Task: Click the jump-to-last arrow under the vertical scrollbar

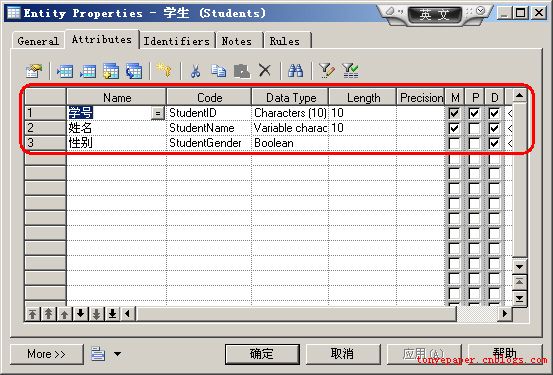Action: pyautogui.click(x=519, y=299)
